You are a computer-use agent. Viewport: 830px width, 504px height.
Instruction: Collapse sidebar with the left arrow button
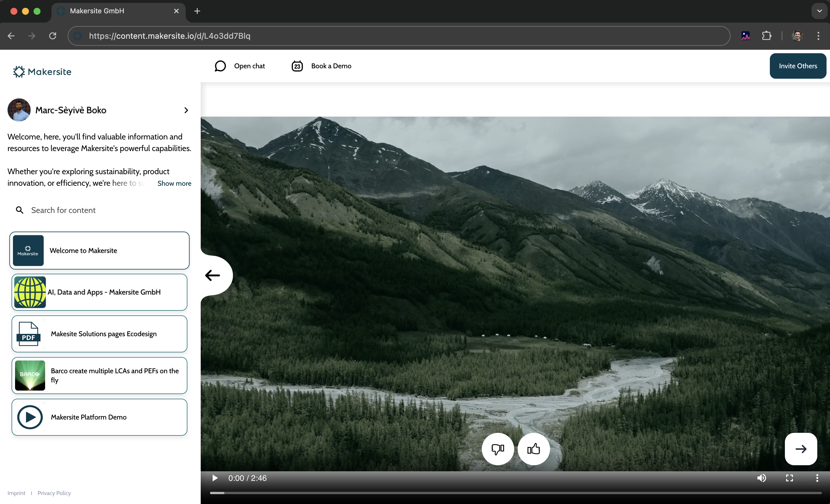click(213, 275)
